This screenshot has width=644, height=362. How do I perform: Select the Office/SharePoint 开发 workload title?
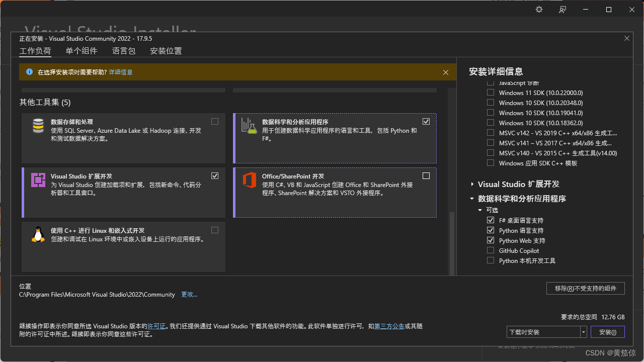[293, 176]
